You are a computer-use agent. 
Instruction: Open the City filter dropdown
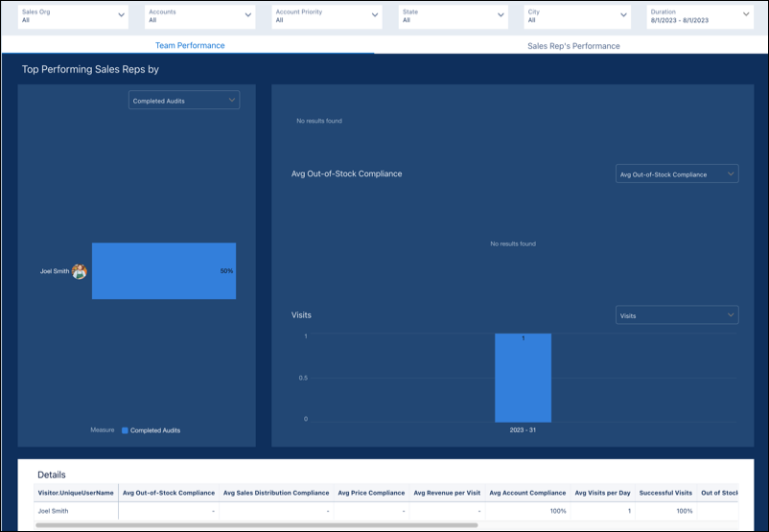click(x=579, y=15)
